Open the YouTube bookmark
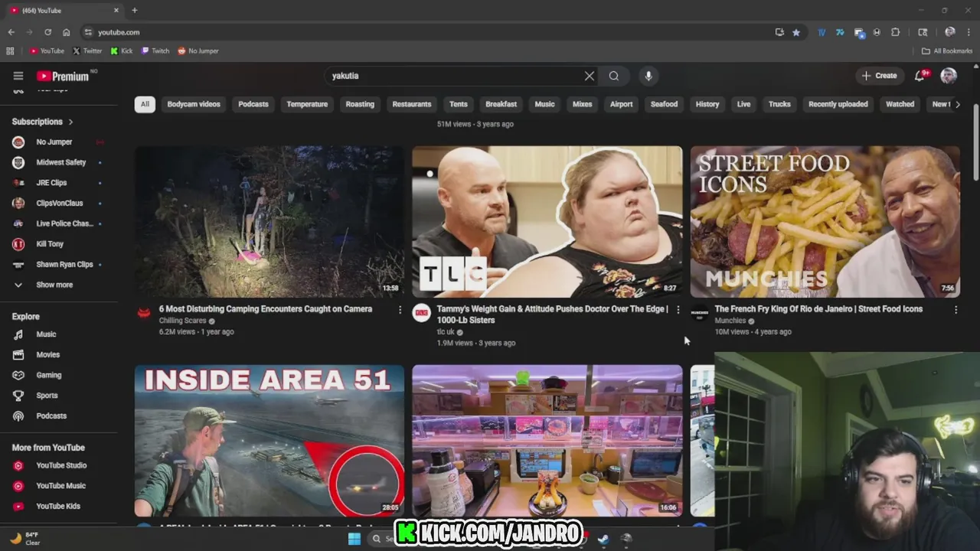980x551 pixels. pyautogui.click(x=47, y=51)
